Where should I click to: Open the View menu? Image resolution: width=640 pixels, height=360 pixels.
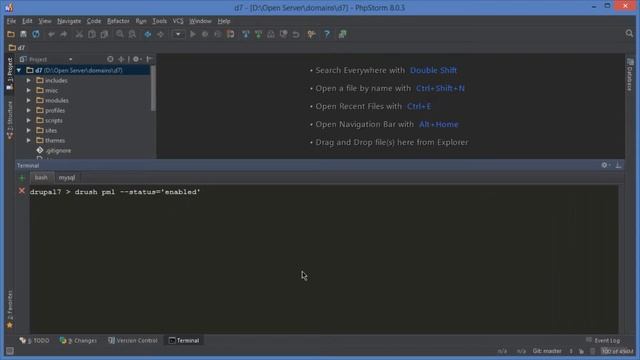[x=45, y=21]
